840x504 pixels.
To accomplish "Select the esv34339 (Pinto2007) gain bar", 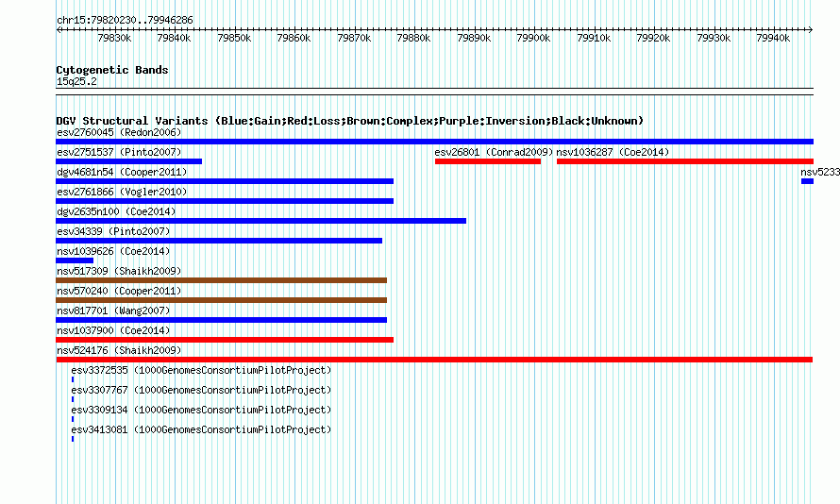I will [219, 241].
